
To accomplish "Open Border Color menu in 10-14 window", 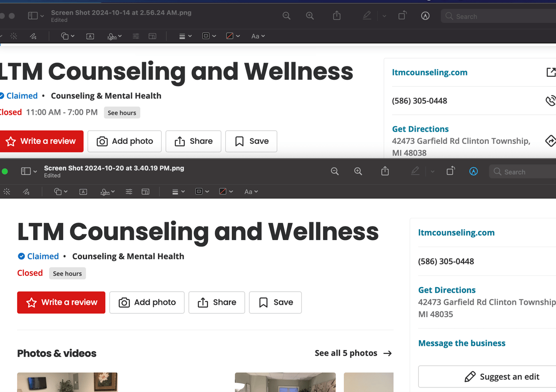I will coord(209,36).
